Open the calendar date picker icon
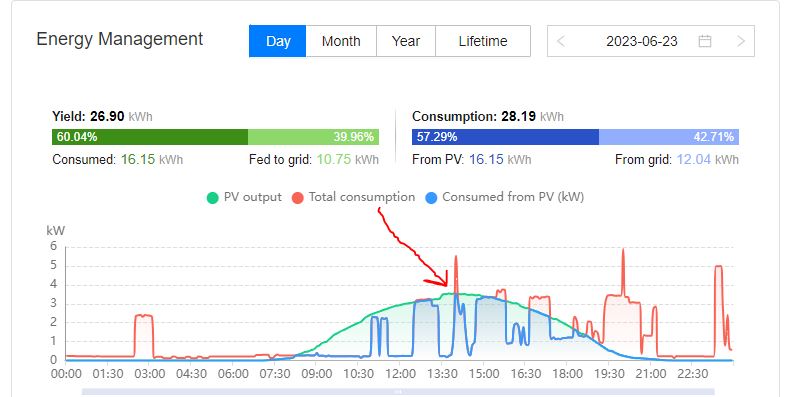 (705, 41)
